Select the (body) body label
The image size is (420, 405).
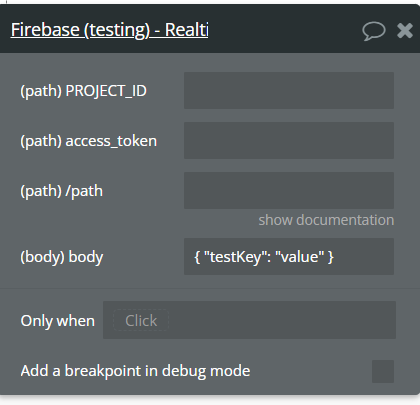pos(62,257)
